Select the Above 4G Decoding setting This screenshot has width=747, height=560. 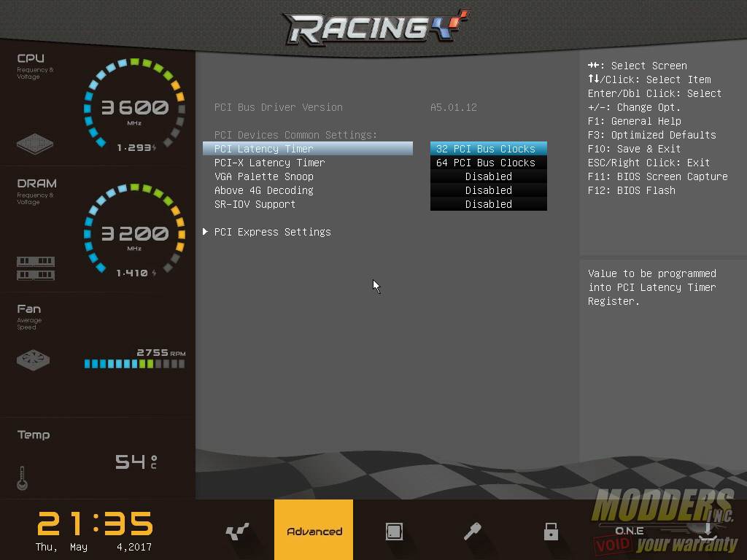[264, 190]
